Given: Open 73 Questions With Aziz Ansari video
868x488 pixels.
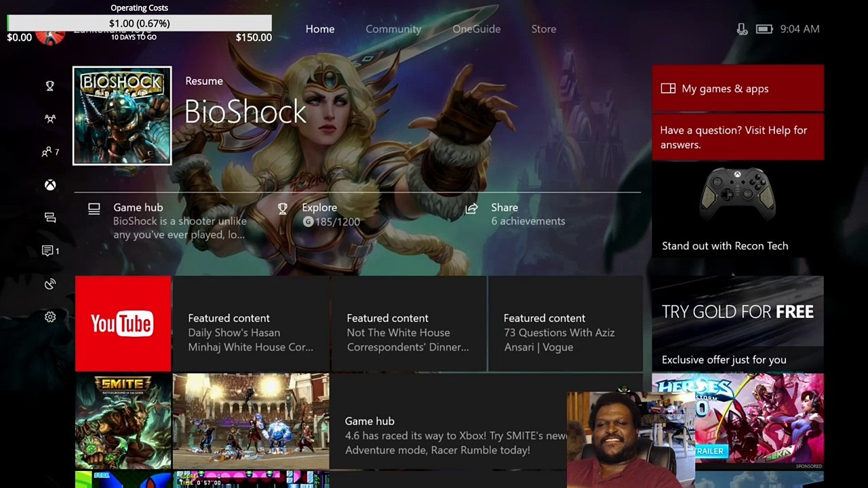Looking at the screenshot, I should pyautogui.click(x=566, y=324).
